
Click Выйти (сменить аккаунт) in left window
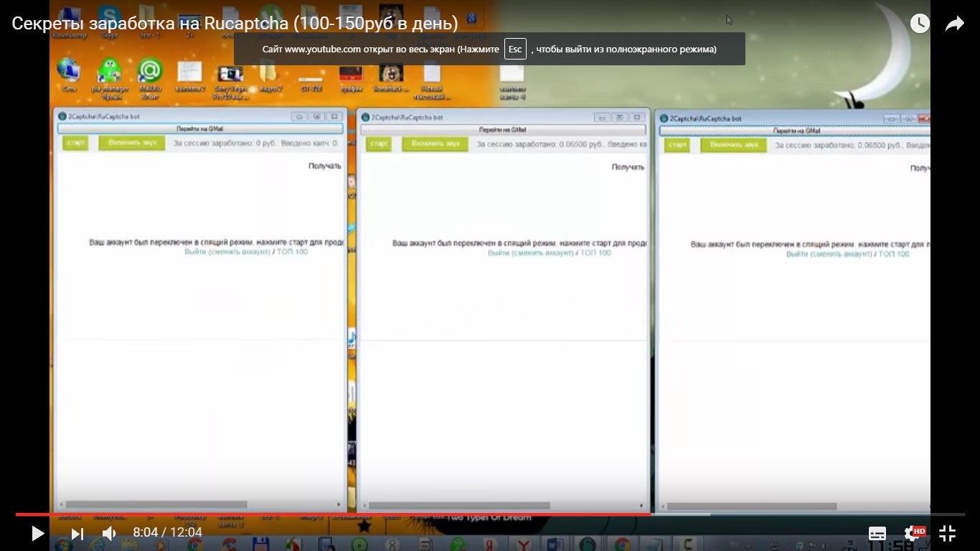pos(227,252)
